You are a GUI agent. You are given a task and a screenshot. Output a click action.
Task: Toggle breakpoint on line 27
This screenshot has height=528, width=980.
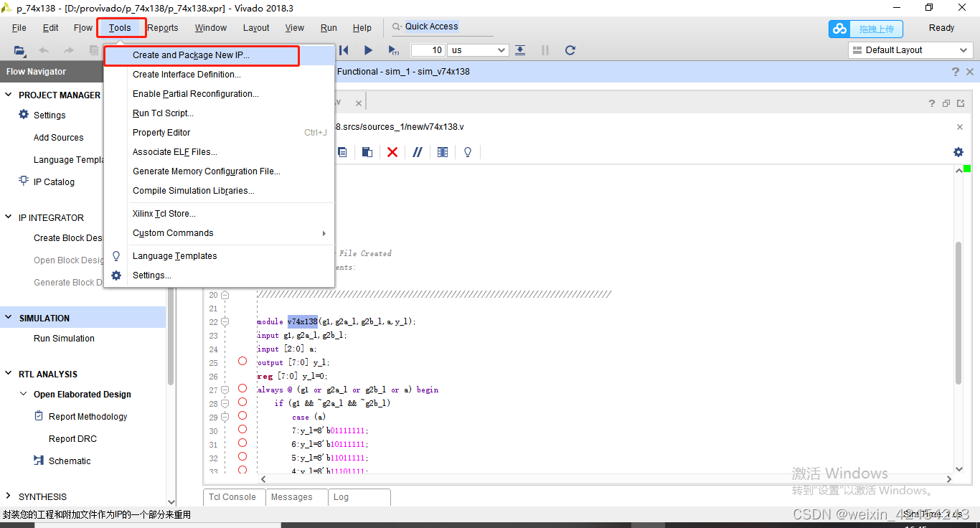click(x=242, y=389)
